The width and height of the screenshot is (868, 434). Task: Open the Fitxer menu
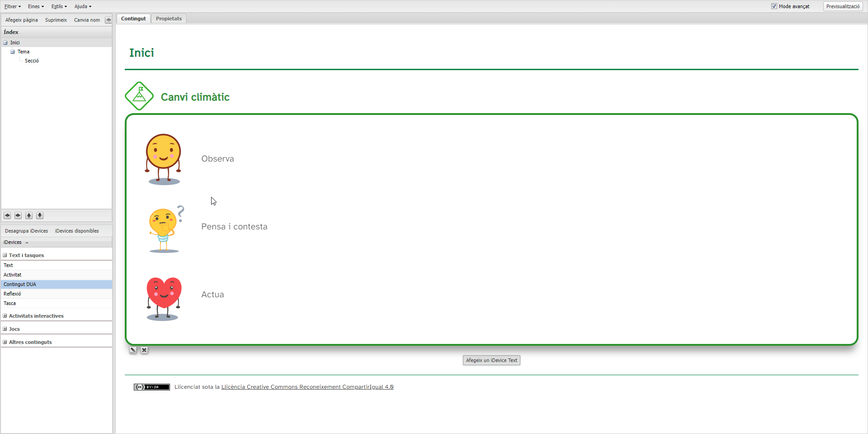12,6
